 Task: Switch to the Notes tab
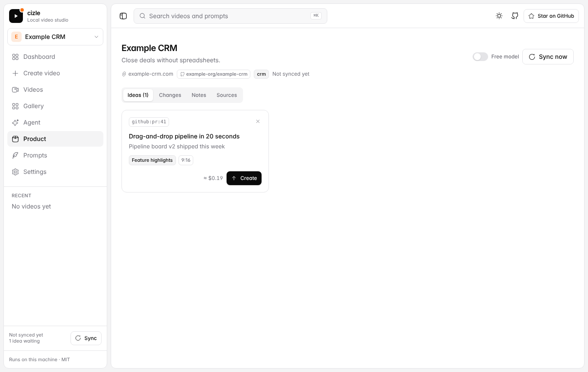click(199, 95)
